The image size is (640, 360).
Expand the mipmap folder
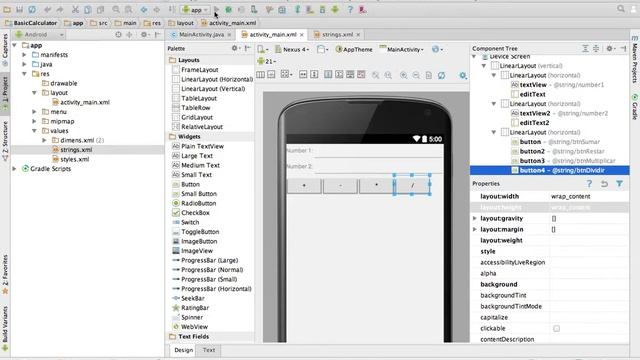point(34,121)
